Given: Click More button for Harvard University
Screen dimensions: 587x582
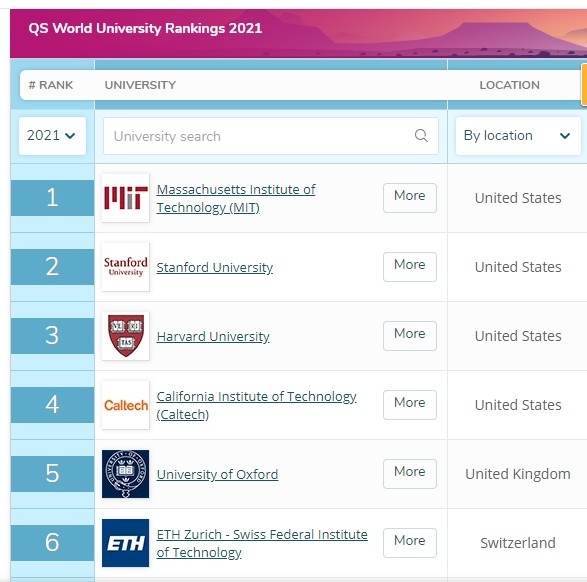Looking at the screenshot, I should 410,336.
